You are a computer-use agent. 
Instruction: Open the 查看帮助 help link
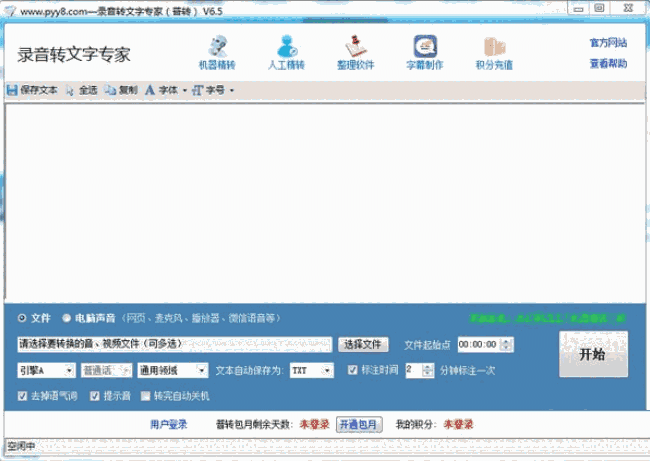tap(608, 63)
